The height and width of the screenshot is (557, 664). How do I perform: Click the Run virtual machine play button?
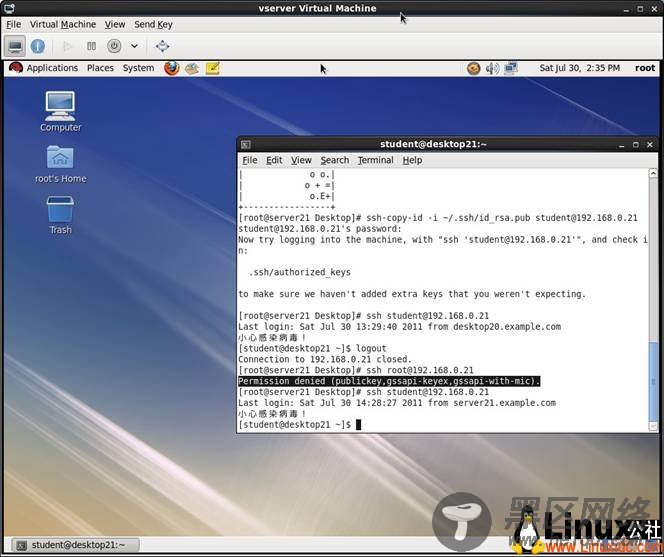(x=67, y=46)
